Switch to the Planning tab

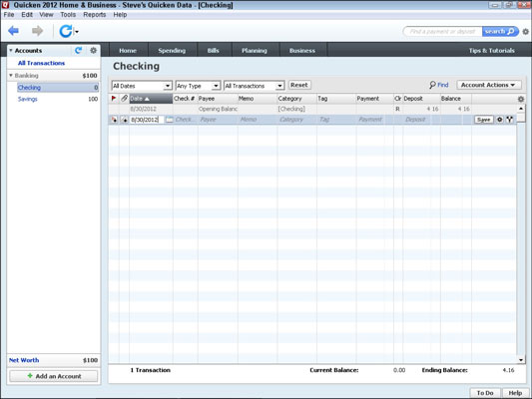click(x=255, y=51)
